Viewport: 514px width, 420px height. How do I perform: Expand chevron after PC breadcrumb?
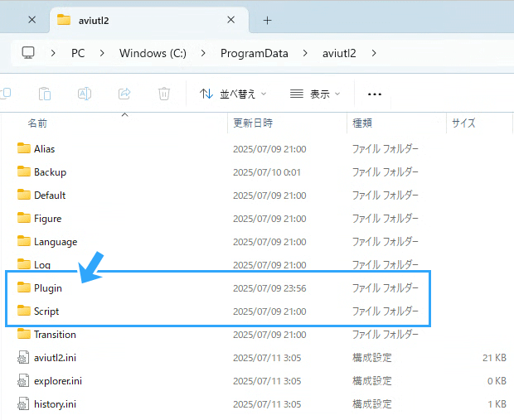102,53
